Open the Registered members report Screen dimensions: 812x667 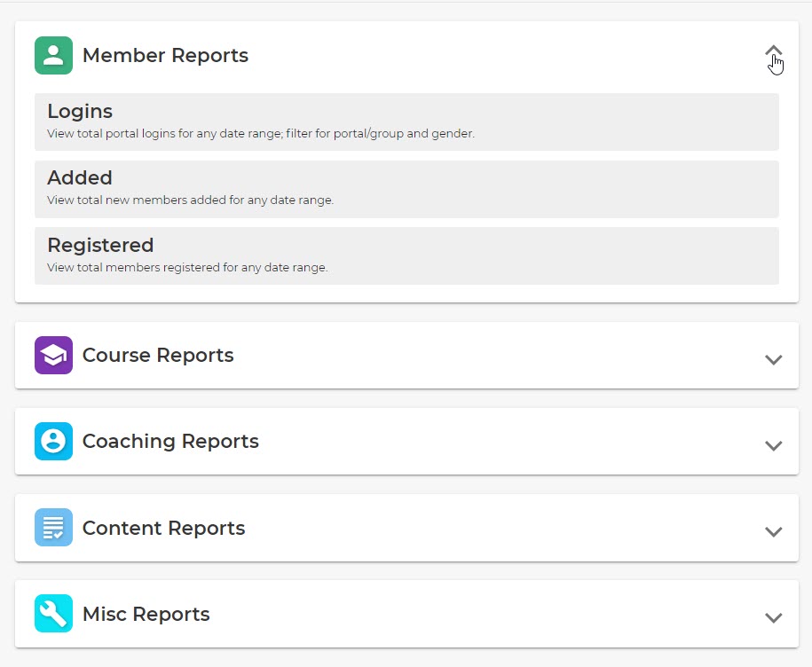(x=406, y=255)
